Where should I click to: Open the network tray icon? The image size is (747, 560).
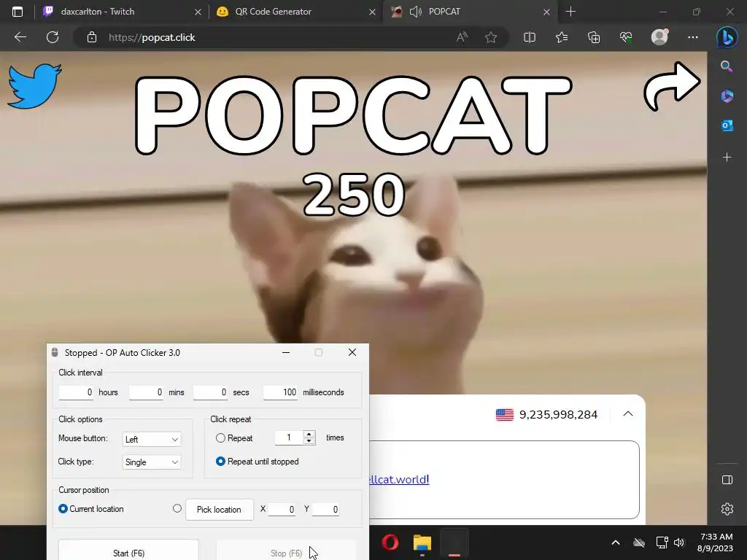(662, 542)
